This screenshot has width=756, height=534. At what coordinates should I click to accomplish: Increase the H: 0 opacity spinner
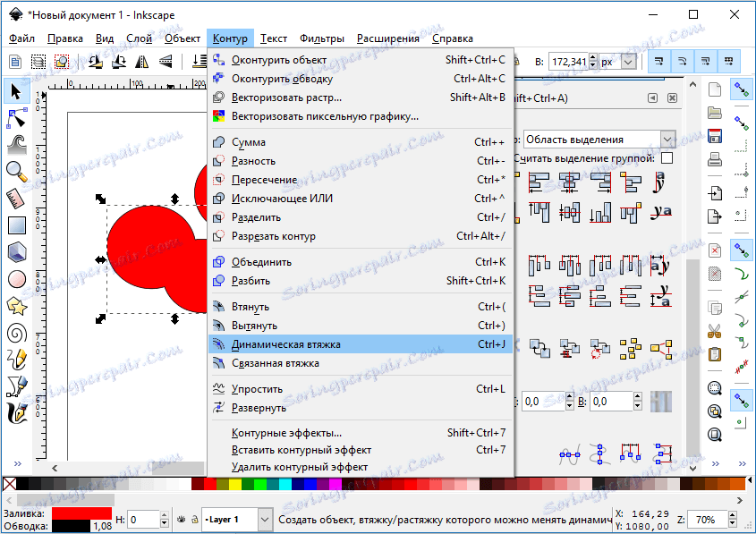click(x=165, y=516)
